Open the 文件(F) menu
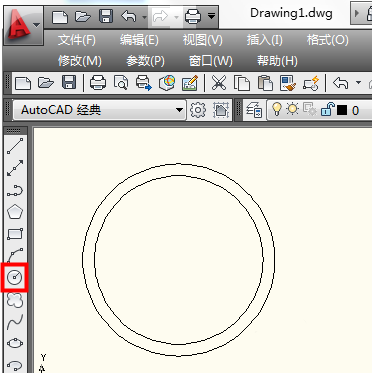 coord(77,40)
